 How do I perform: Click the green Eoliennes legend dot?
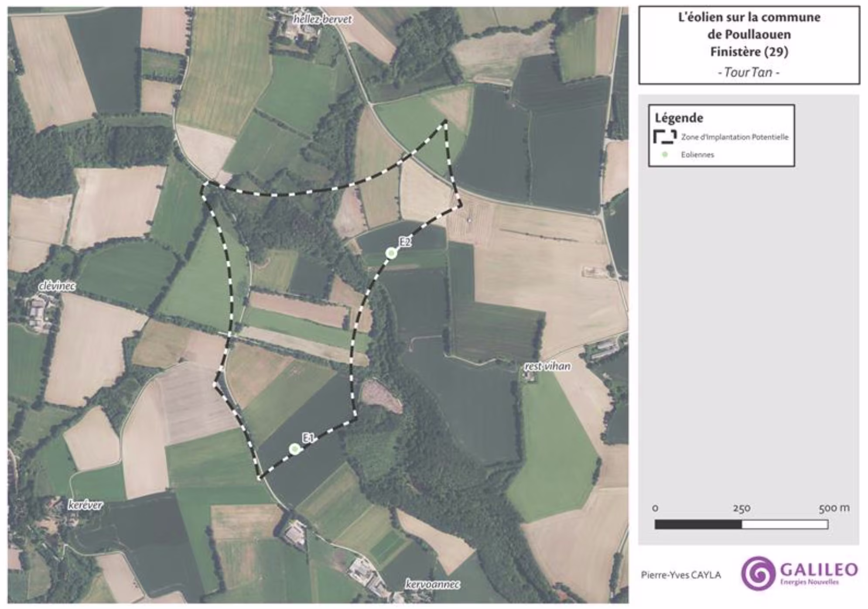pyautogui.click(x=665, y=154)
